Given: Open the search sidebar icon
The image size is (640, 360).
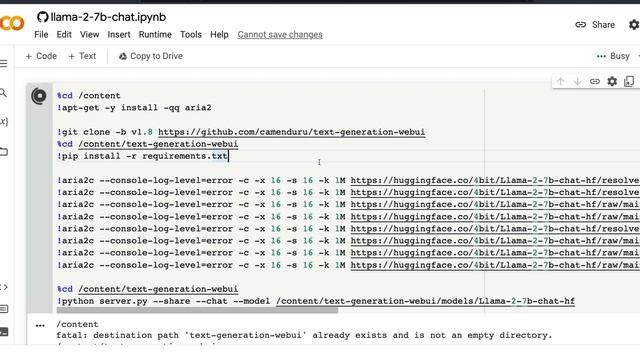Looking at the screenshot, I should (x=3, y=93).
